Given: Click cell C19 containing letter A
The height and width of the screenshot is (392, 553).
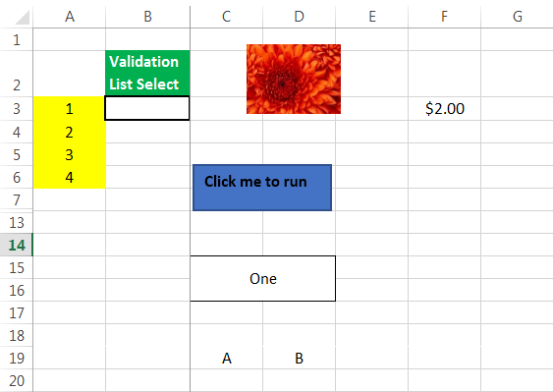Looking at the screenshot, I should pyautogui.click(x=227, y=358).
